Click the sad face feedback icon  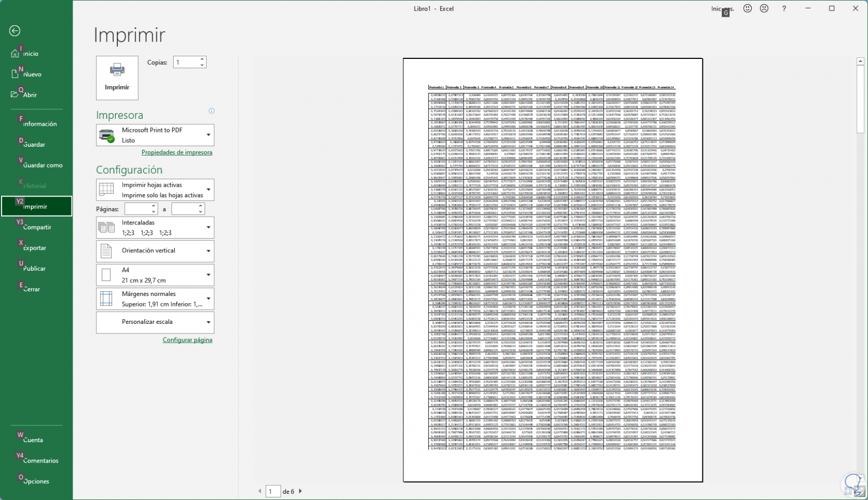[764, 8]
